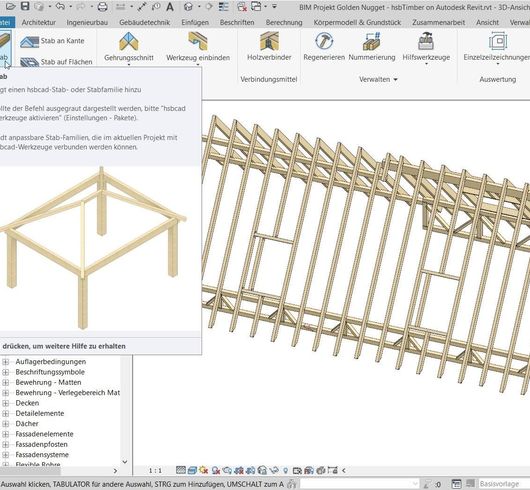Toggle shadows in the view

tap(216, 470)
